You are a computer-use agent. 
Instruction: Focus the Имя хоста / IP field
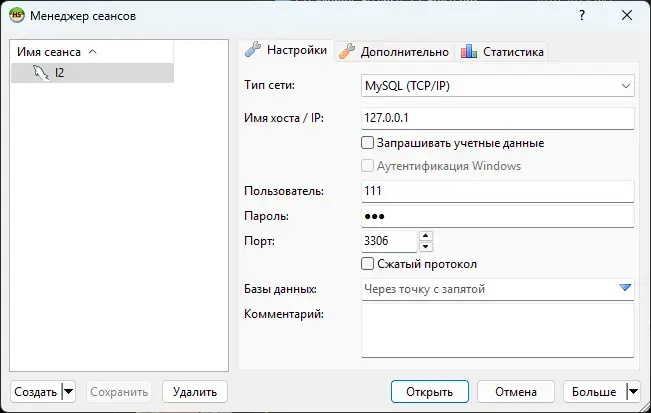click(498, 118)
